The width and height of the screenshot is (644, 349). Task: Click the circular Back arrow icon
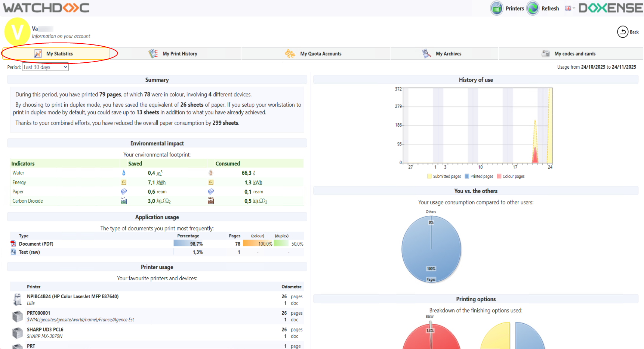[622, 32]
